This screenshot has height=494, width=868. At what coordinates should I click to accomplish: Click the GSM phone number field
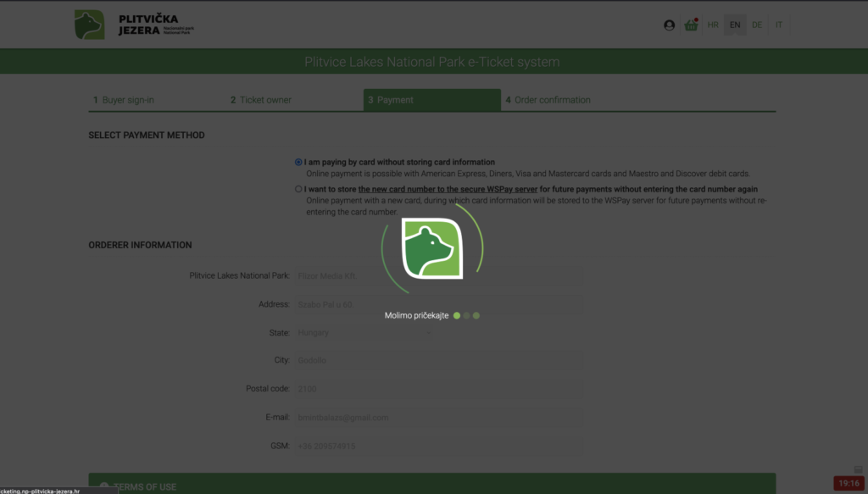pos(437,446)
